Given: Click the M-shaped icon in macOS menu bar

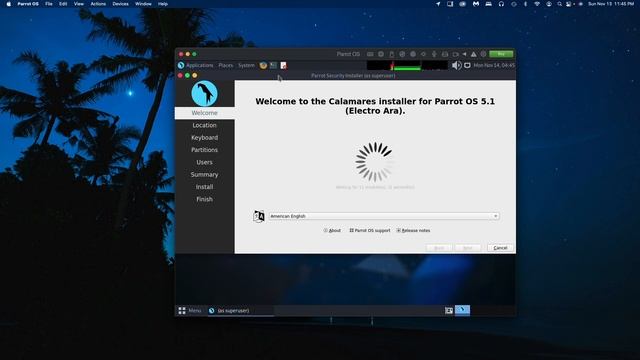Looking at the screenshot, I should [476, 4].
